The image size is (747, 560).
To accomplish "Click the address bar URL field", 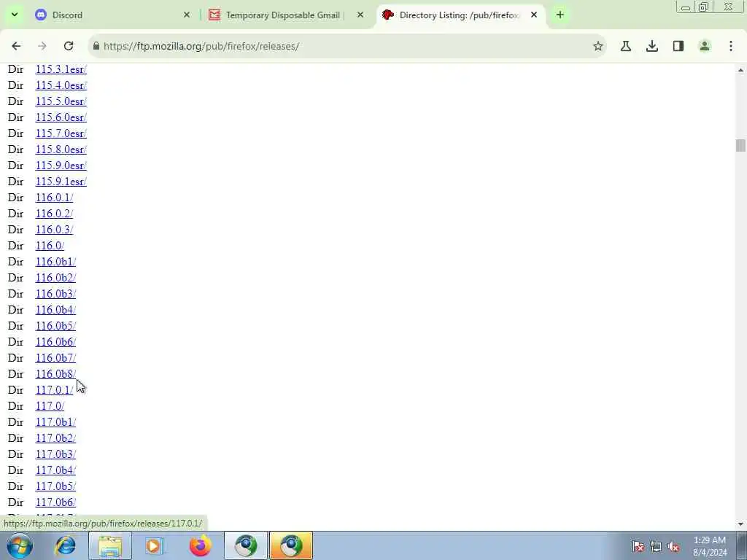I will [345, 46].
